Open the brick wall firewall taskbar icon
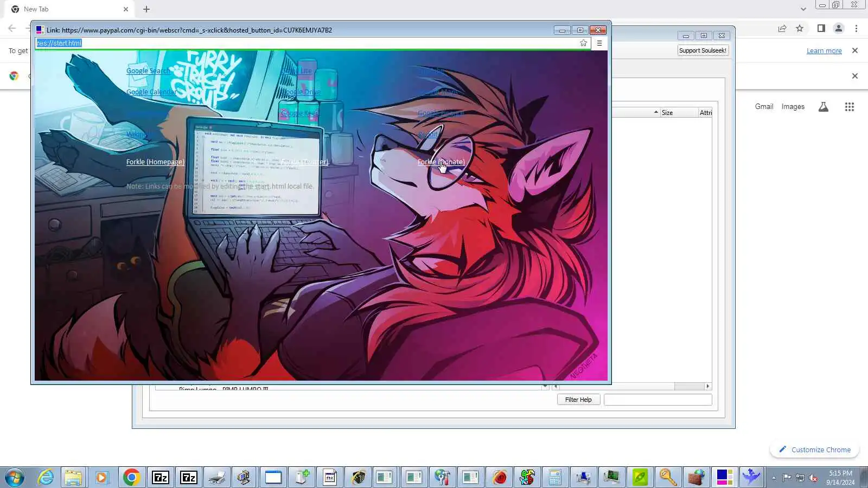The height and width of the screenshot is (488, 868). [x=696, y=477]
